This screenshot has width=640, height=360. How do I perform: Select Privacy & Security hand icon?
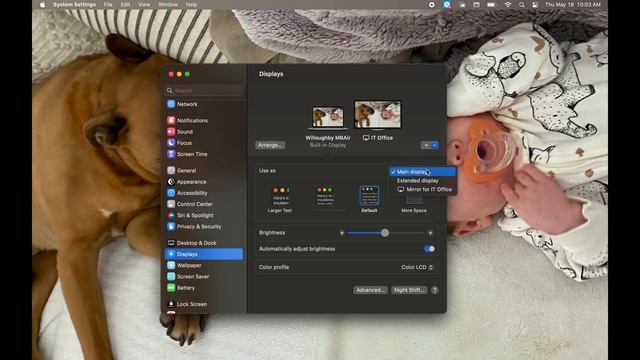point(171,227)
